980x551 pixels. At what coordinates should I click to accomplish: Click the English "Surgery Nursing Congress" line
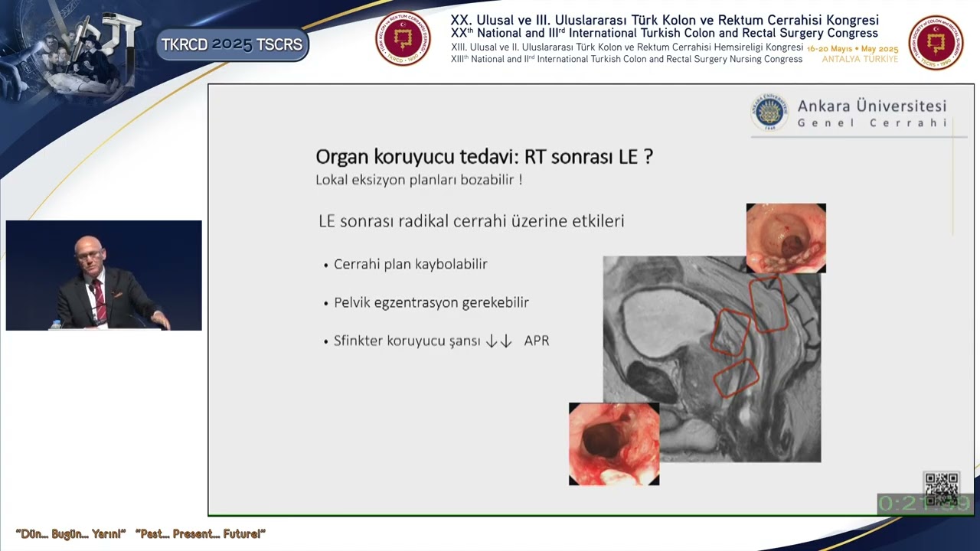pyautogui.click(x=627, y=59)
